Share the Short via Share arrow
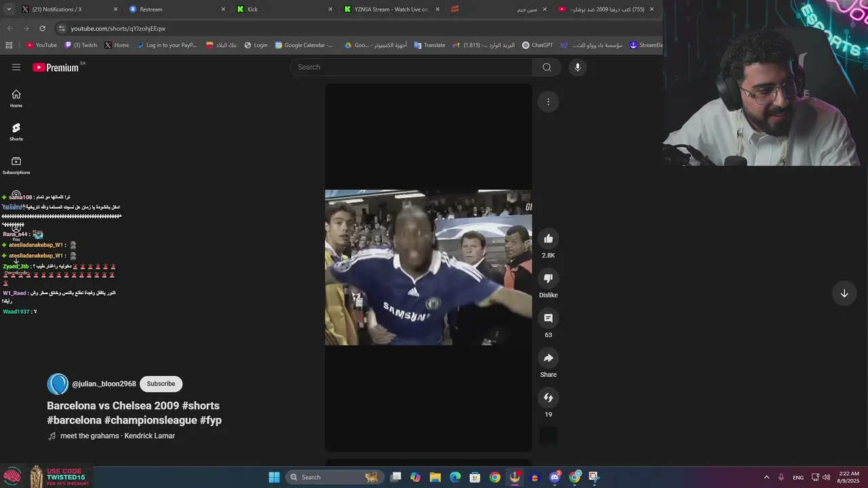The width and height of the screenshot is (868, 488). [548, 358]
